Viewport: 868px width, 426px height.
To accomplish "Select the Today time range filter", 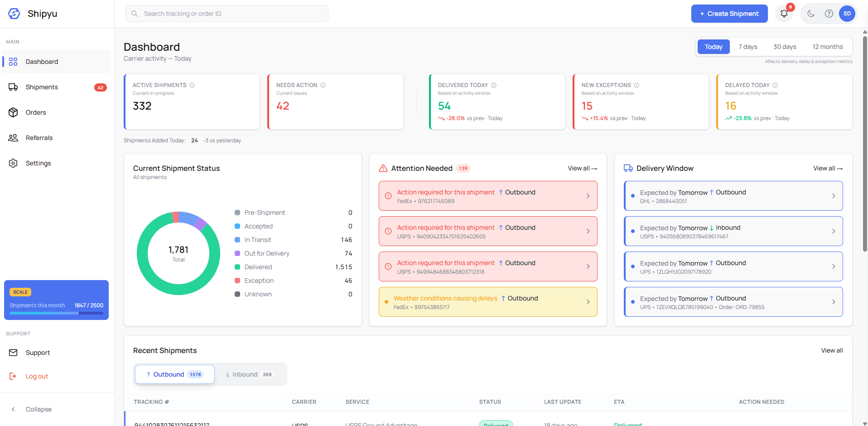I will 713,47.
